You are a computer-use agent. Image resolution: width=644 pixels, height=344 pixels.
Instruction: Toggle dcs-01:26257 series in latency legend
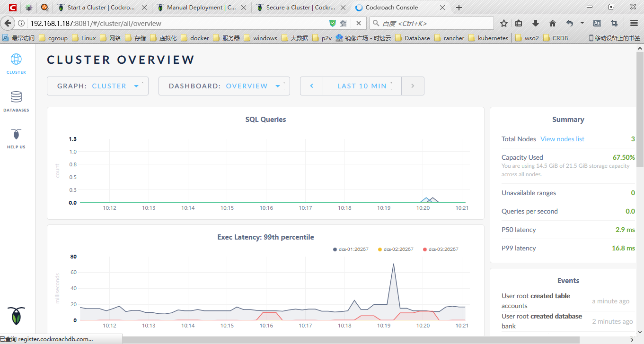(x=350, y=249)
